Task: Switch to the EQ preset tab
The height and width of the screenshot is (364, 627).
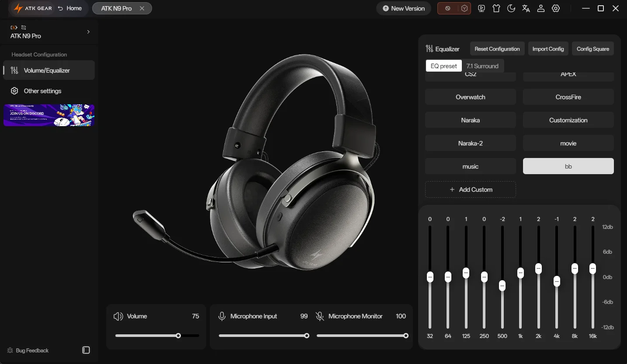Action: pyautogui.click(x=444, y=66)
